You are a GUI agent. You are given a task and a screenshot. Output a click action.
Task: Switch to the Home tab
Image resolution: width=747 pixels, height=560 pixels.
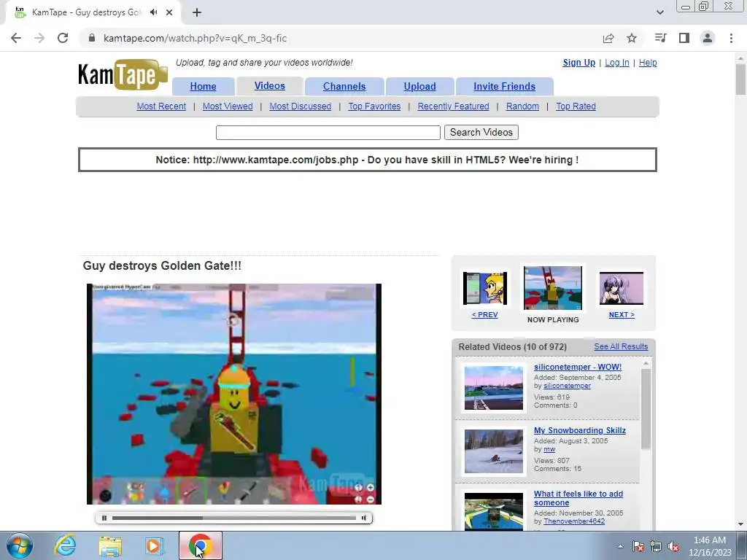pyautogui.click(x=203, y=86)
